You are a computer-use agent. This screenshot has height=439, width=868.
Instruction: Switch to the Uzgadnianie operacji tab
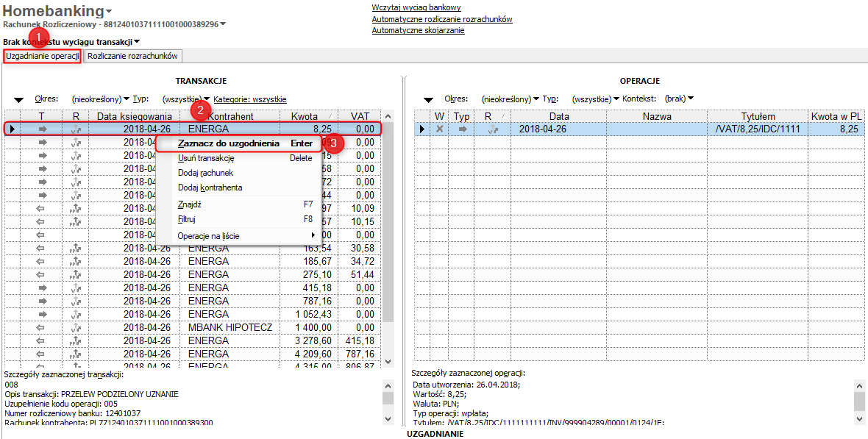coord(43,57)
